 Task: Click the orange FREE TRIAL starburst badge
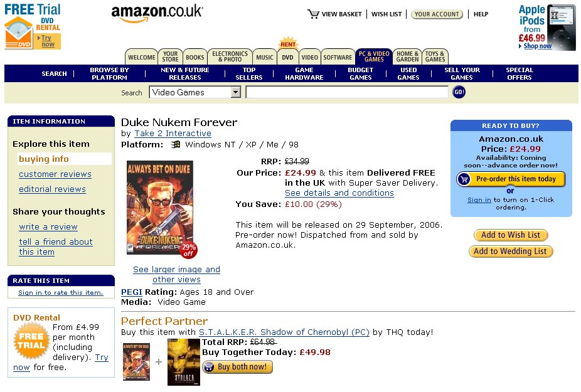(x=31, y=341)
